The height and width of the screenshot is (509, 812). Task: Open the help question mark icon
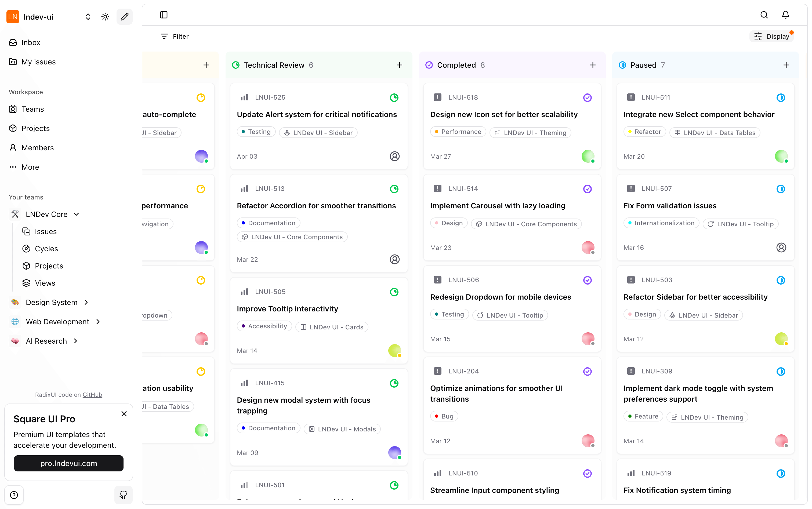pos(14,495)
